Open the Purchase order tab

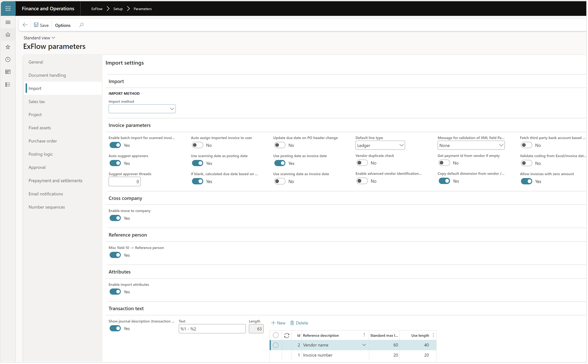pos(43,141)
